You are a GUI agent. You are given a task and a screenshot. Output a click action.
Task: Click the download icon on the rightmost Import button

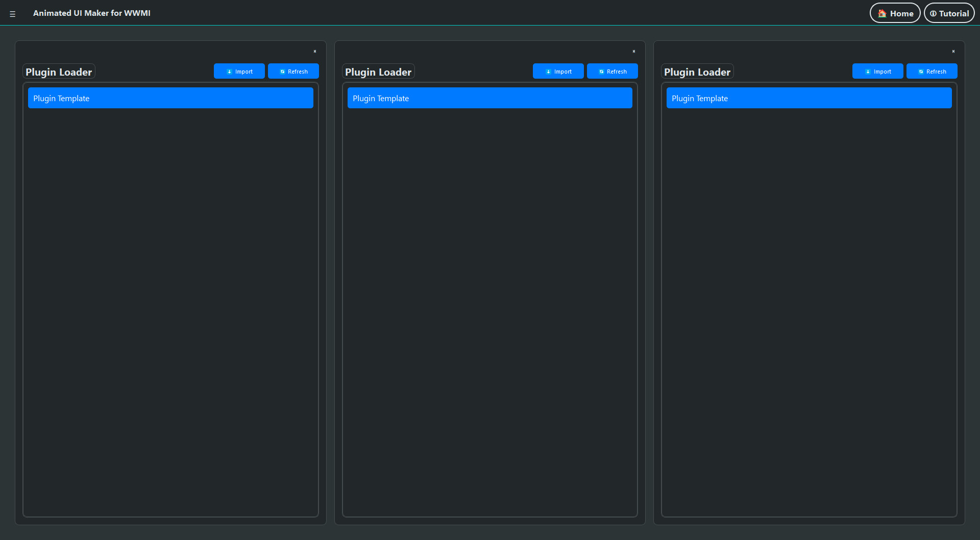click(867, 71)
